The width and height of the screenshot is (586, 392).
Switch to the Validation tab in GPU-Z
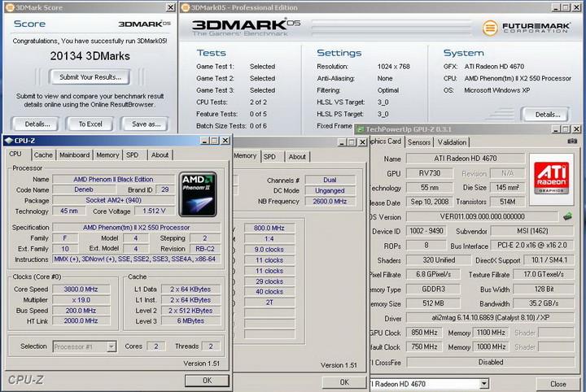(452, 142)
